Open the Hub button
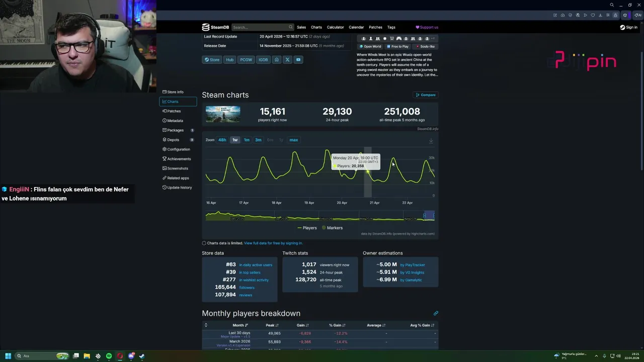This screenshot has height=362, width=644. point(229,59)
